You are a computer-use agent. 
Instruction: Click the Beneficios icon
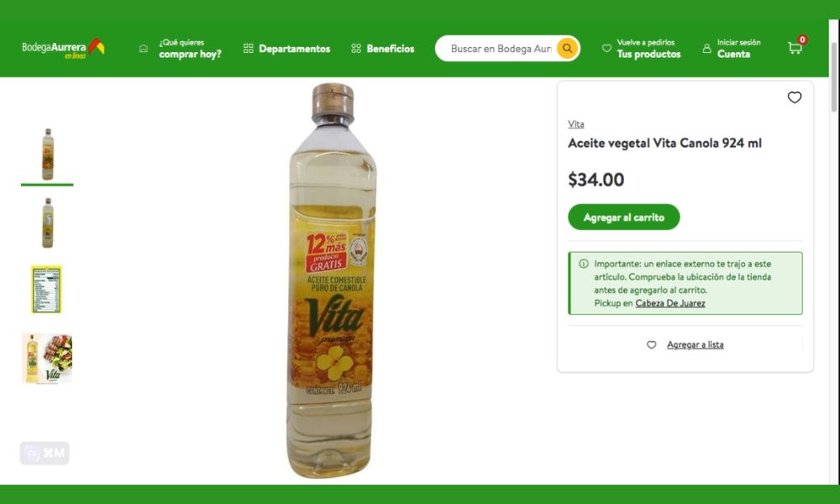pyautogui.click(x=356, y=49)
